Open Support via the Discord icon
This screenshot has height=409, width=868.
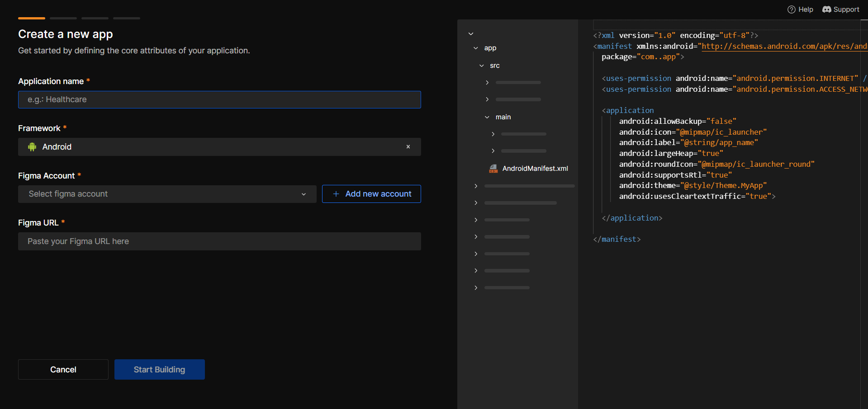click(826, 9)
